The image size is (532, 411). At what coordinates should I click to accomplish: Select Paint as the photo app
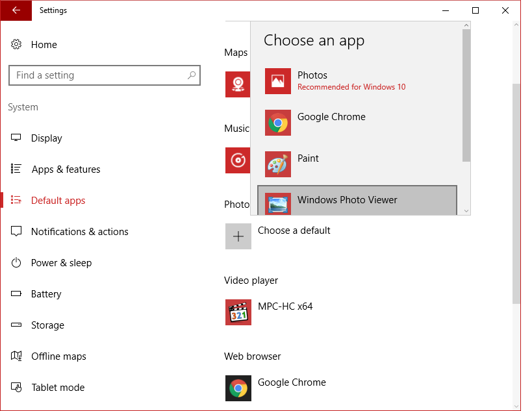coord(357,164)
